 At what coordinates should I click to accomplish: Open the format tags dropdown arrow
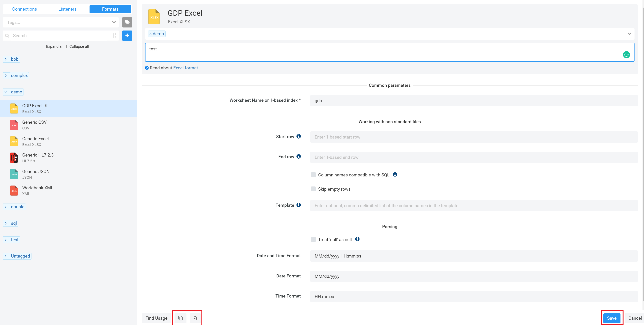point(629,34)
